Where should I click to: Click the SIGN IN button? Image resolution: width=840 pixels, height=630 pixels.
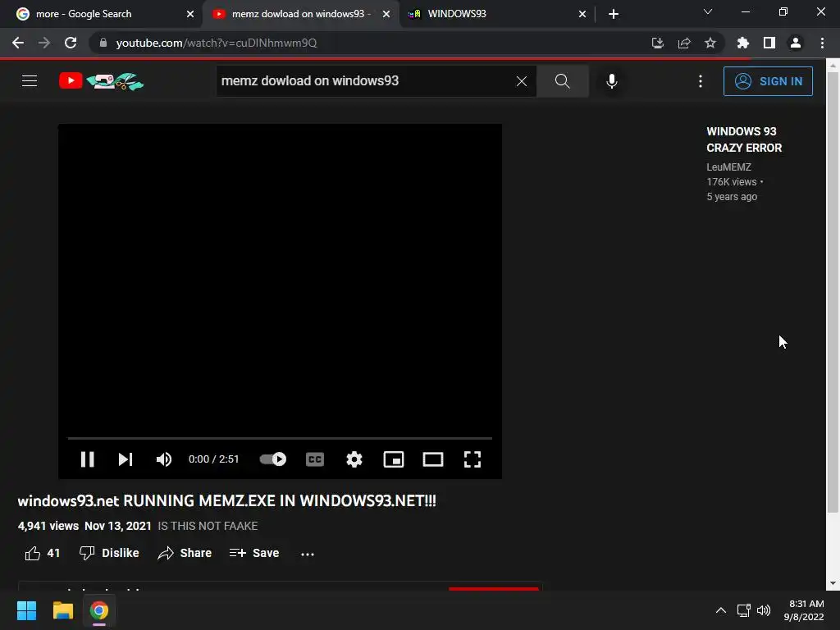[x=768, y=81]
